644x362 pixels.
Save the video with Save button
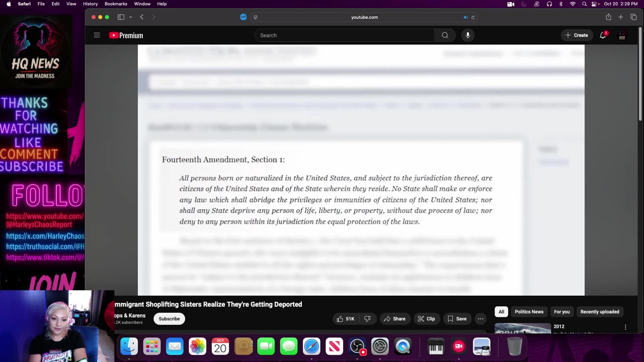click(x=457, y=319)
